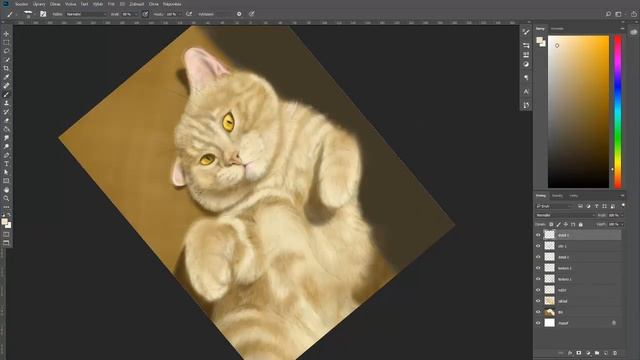Image resolution: width=640 pixels, height=360 pixels.
Task: Select the Hand tool
Action: click(x=6, y=190)
